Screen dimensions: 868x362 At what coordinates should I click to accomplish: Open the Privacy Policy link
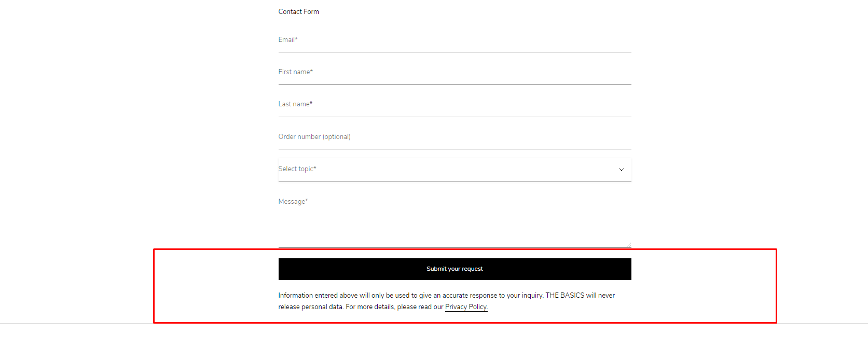click(x=466, y=307)
